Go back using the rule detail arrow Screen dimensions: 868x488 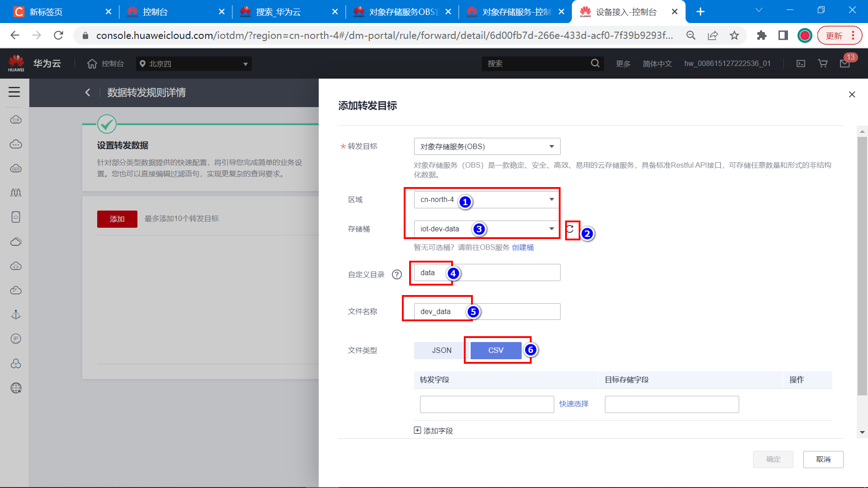(88, 93)
